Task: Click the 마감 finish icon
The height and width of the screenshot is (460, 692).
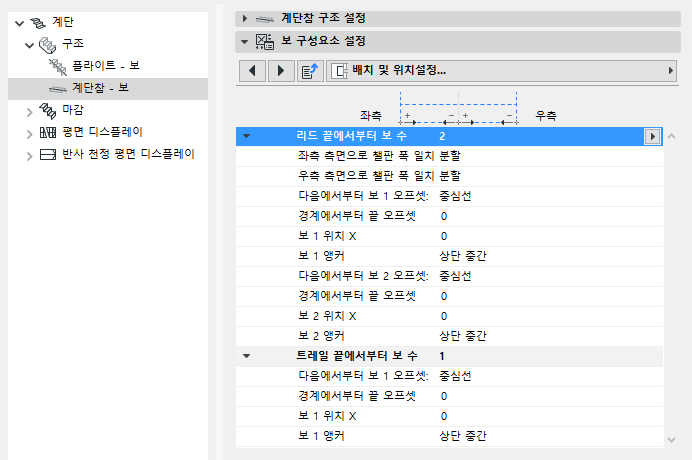Action: click(48, 111)
